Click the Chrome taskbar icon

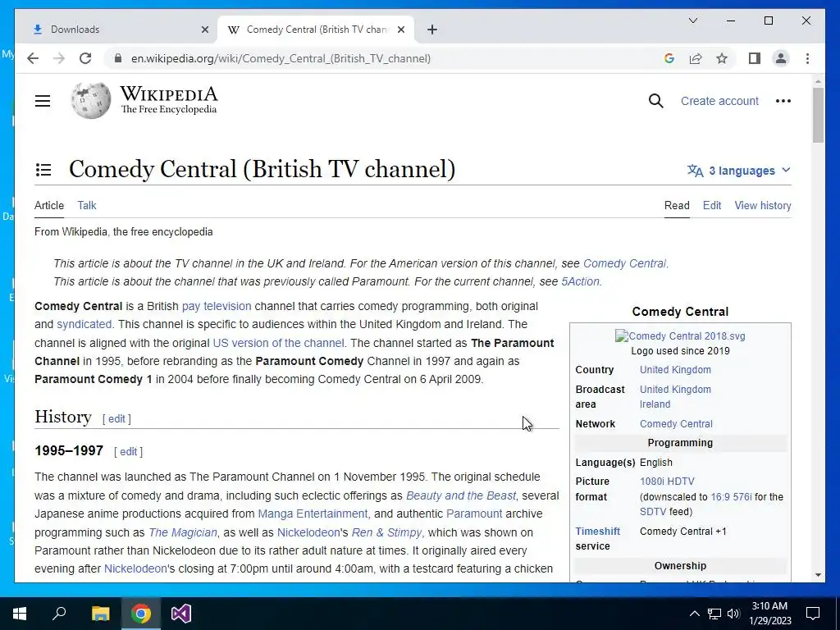coord(141,614)
